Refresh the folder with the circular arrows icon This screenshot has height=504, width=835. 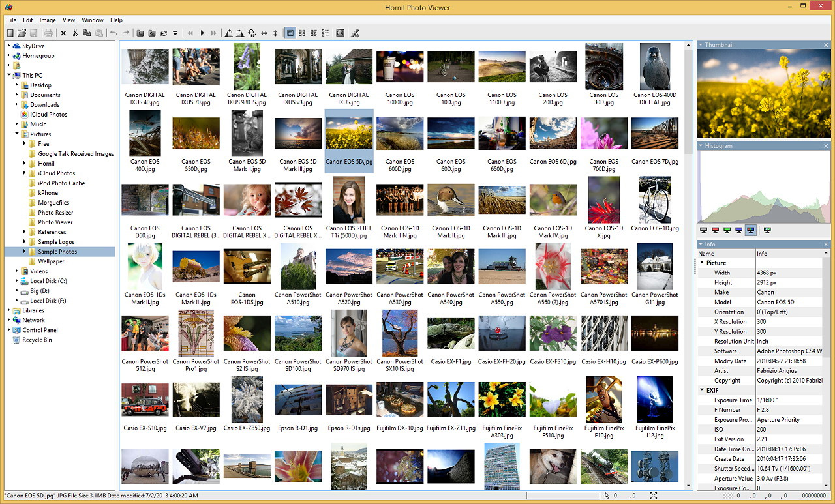click(164, 33)
